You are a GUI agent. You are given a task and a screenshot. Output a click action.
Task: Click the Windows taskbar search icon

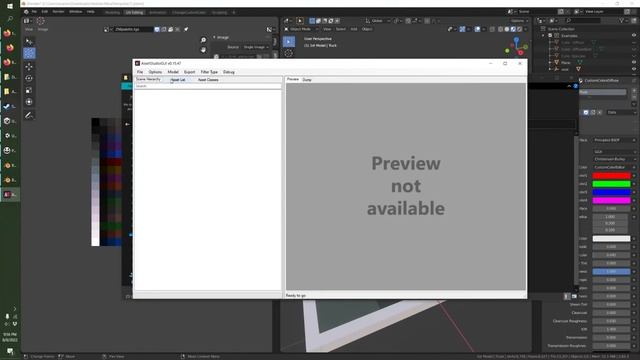pos(10,19)
